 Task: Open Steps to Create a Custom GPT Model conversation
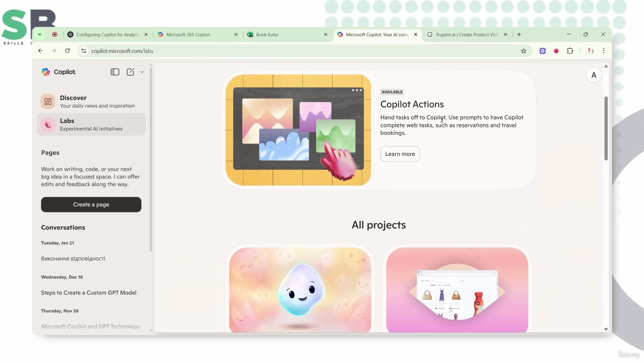pyautogui.click(x=89, y=293)
